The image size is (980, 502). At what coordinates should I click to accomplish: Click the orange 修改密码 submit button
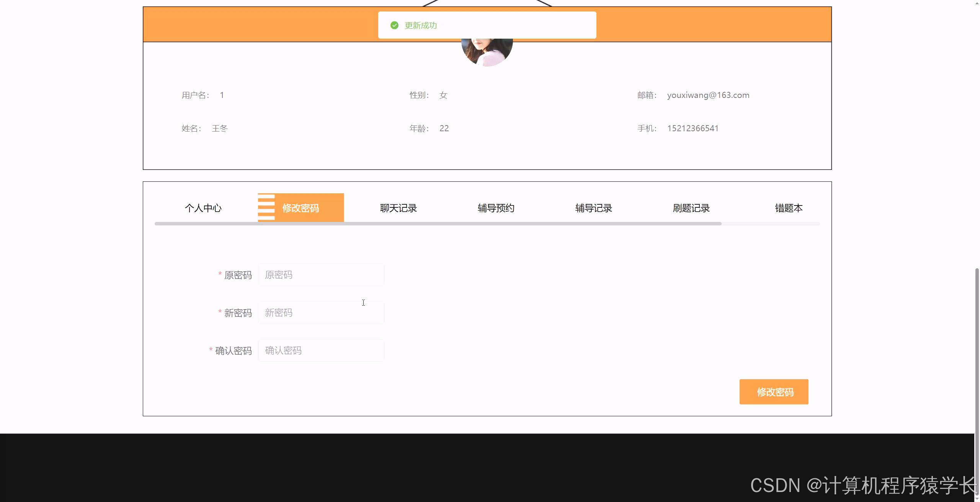[774, 392]
